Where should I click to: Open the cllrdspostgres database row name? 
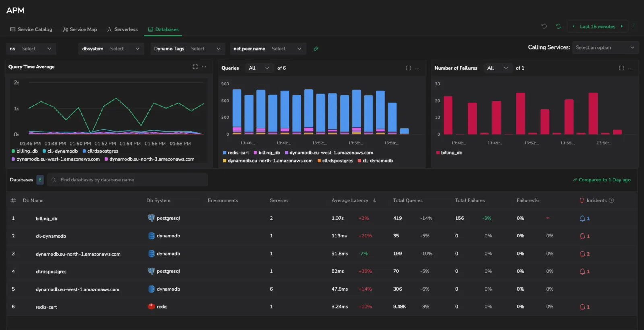point(51,272)
